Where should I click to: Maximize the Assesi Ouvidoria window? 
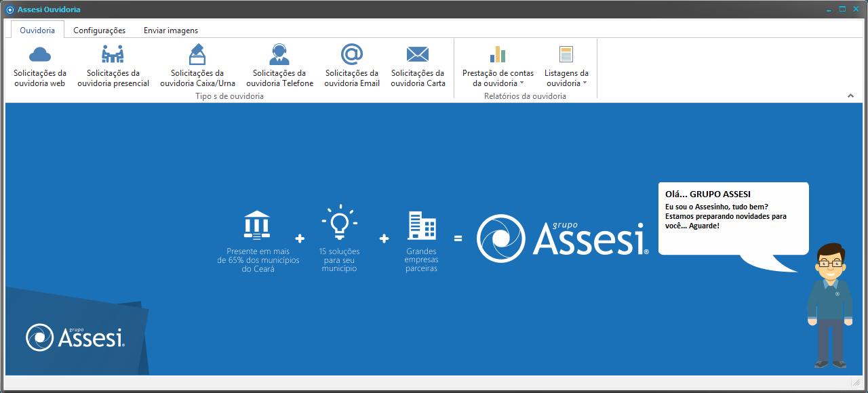pyautogui.click(x=842, y=9)
